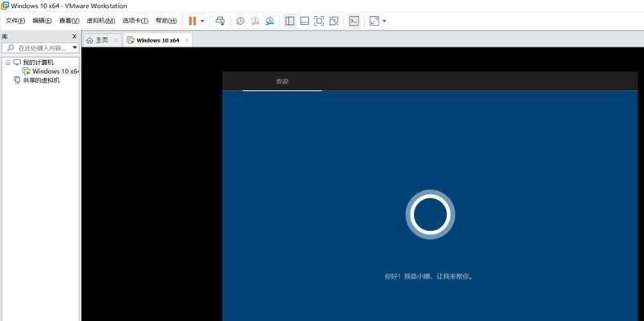Click the 欢迎 tab in guest setup
644x321 pixels.
tap(281, 81)
